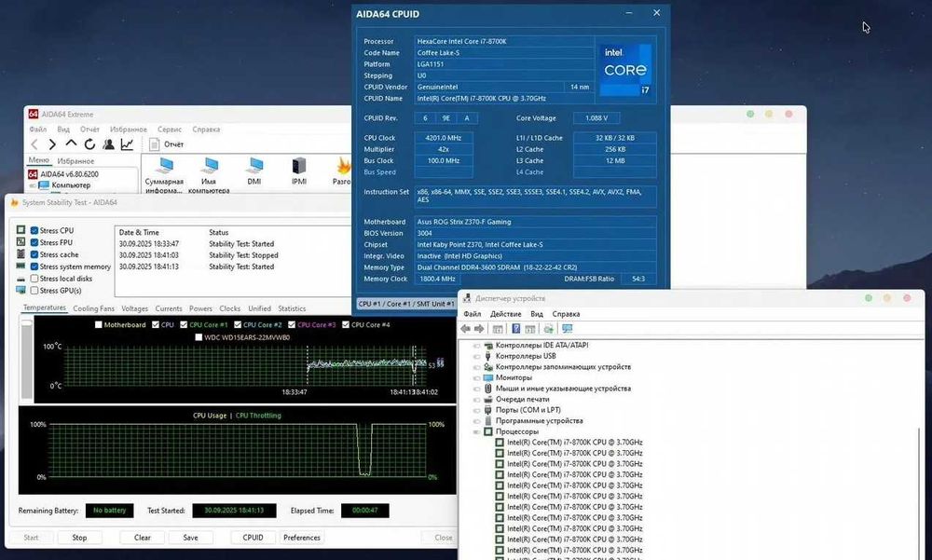The image size is (932, 560).
Task: Click the Отчёт document icon
Action: [154, 144]
